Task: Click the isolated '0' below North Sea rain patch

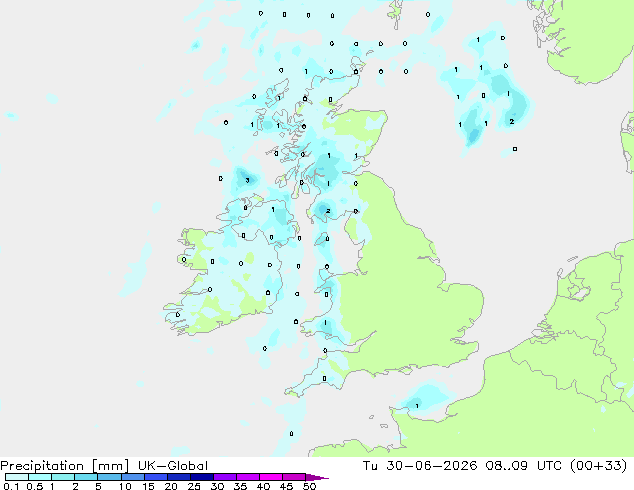Action: [515, 149]
